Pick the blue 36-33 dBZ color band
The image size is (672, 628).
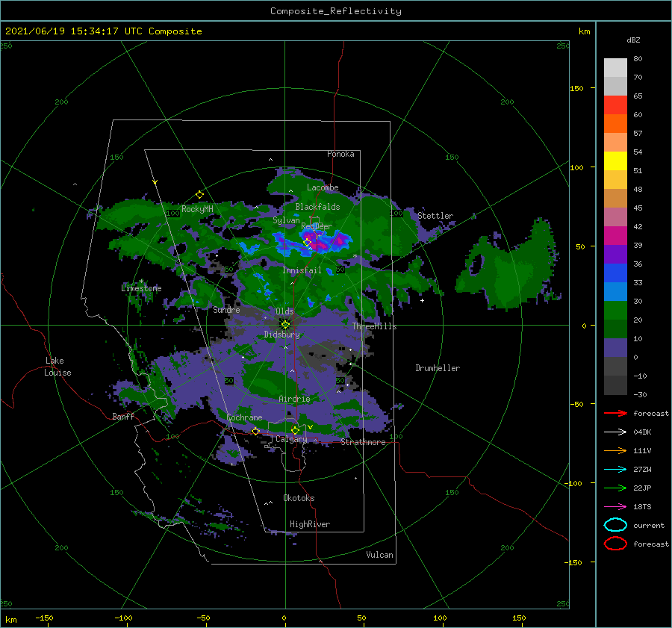click(615, 273)
